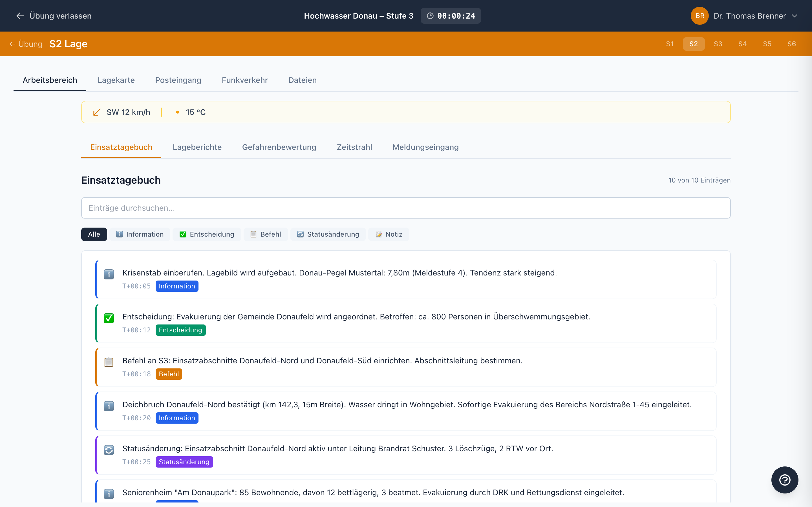
Task: Click the wind direction arrow icon
Action: coord(97,112)
